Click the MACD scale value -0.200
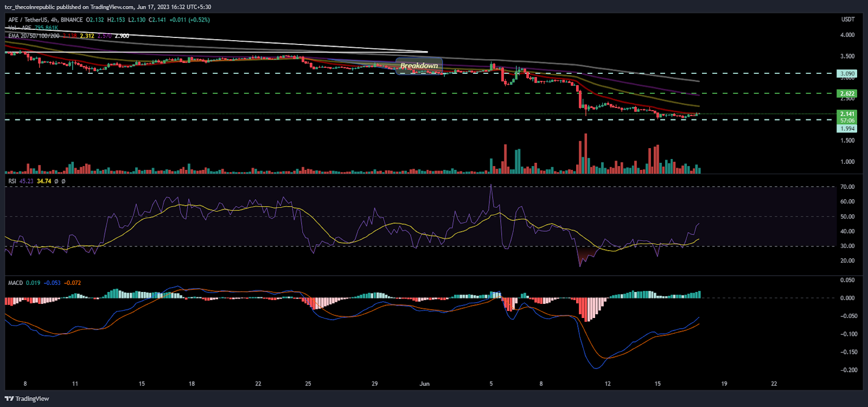The image size is (868, 407). tap(848, 370)
